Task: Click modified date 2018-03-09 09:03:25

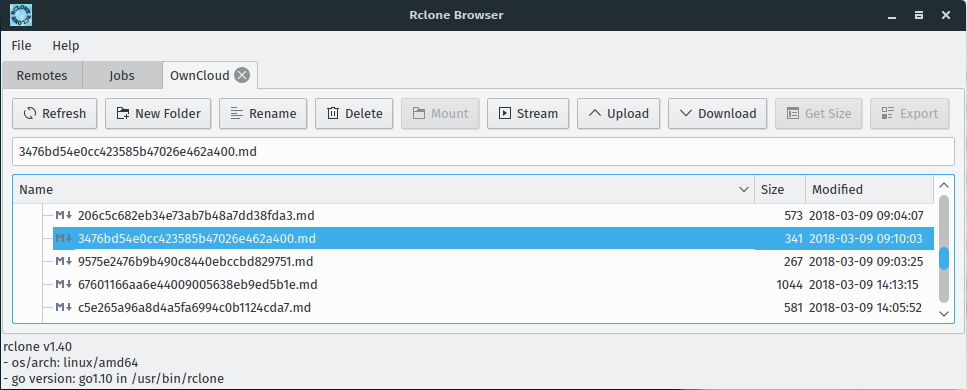Action: [866, 262]
